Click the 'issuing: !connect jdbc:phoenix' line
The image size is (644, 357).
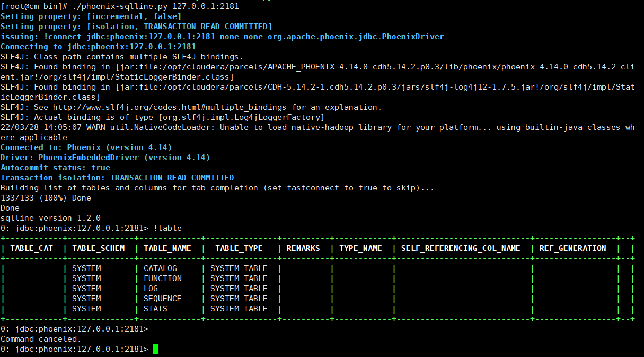tap(222, 37)
